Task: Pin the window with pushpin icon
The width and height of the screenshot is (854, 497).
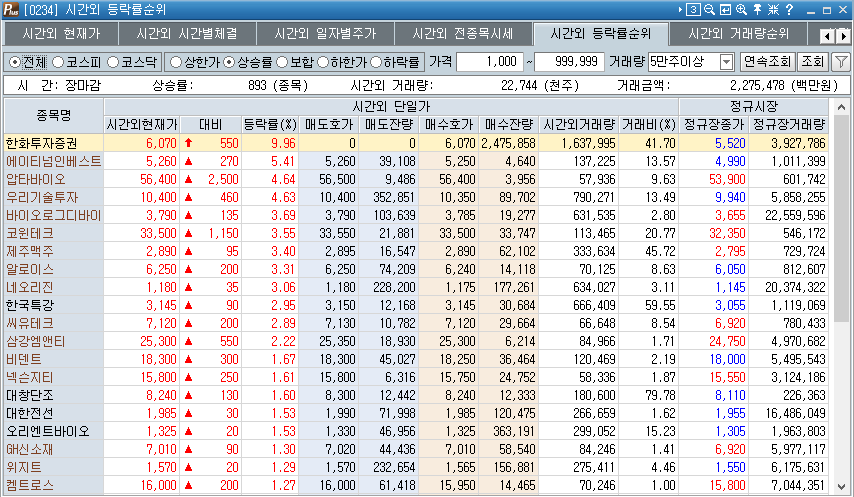Action: pos(757,10)
